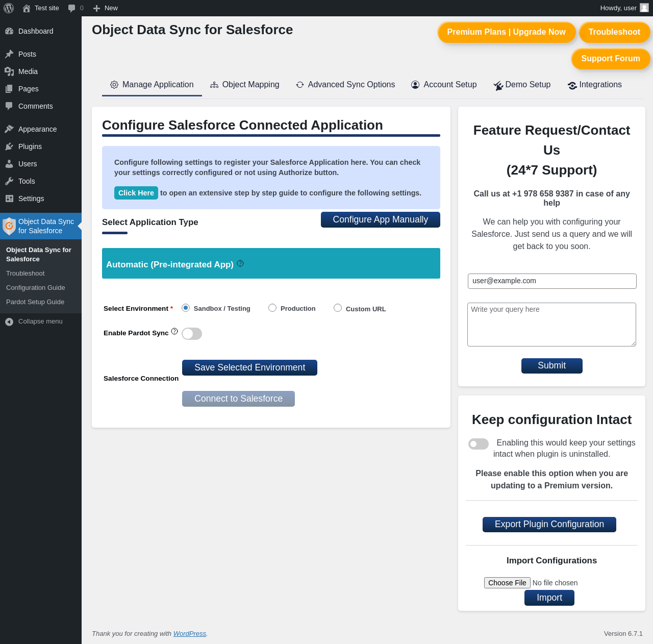
Task: Click the comments bubble icon in admin bar
Action: (x=72, y=8)
